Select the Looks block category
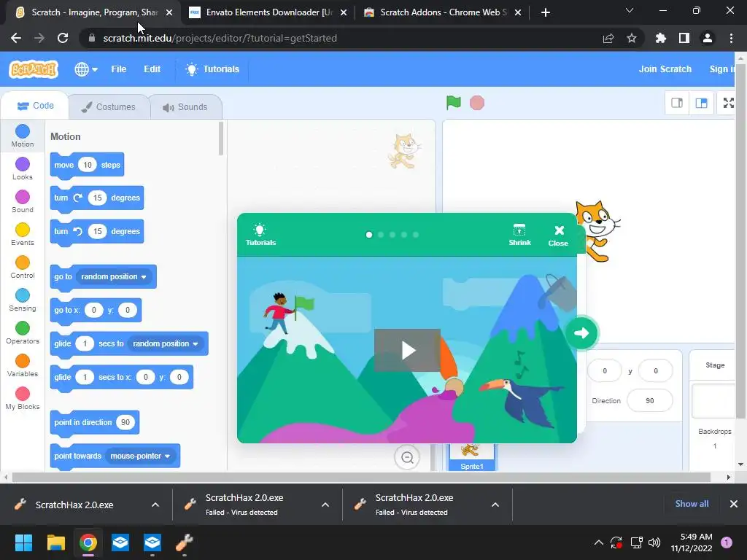747x560 pixels. (23, 169)
